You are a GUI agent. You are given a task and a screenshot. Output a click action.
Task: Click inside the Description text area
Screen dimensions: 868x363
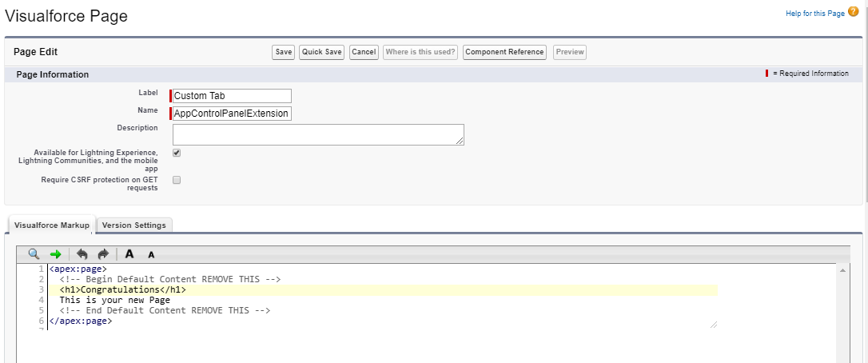[x=318, y=134]
